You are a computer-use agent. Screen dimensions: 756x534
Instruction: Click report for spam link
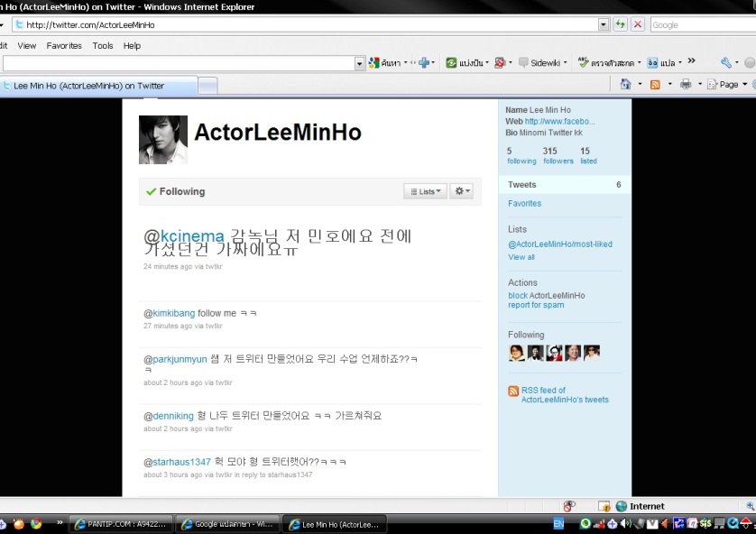tap(536, 305)
